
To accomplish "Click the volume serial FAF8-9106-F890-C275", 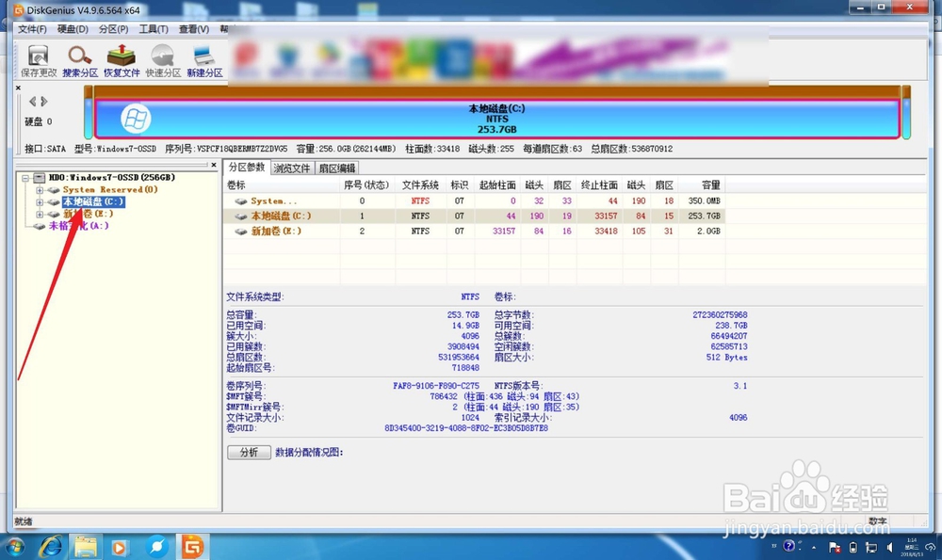I will tap(436, 386).
